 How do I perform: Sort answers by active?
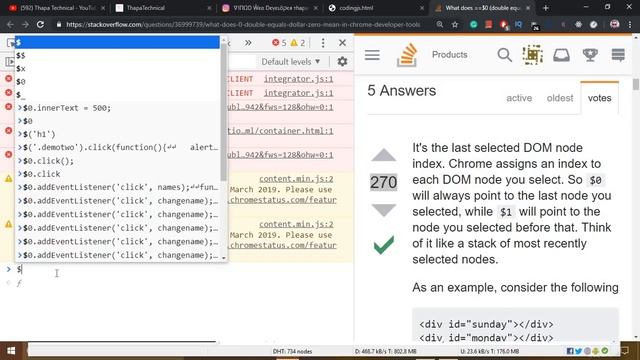coord(519,98)
